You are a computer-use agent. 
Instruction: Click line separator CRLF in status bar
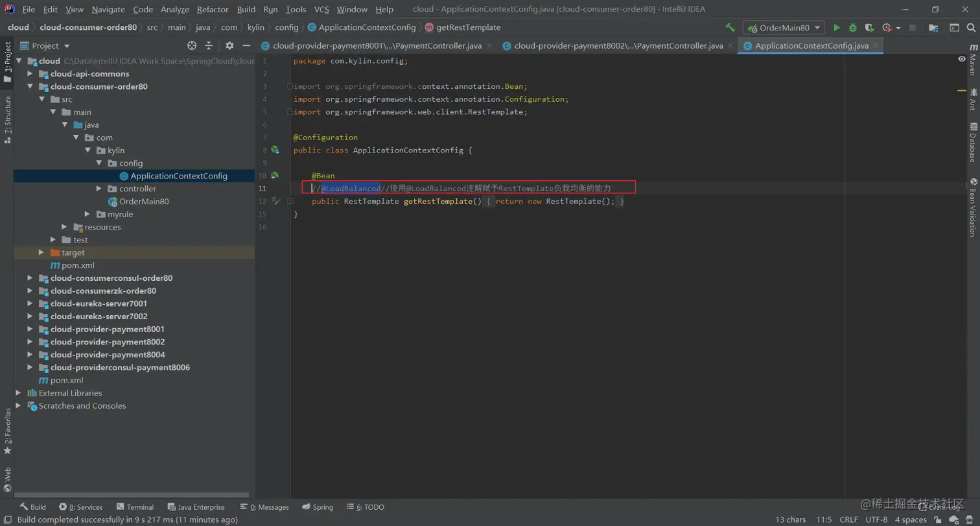point(848,520)
